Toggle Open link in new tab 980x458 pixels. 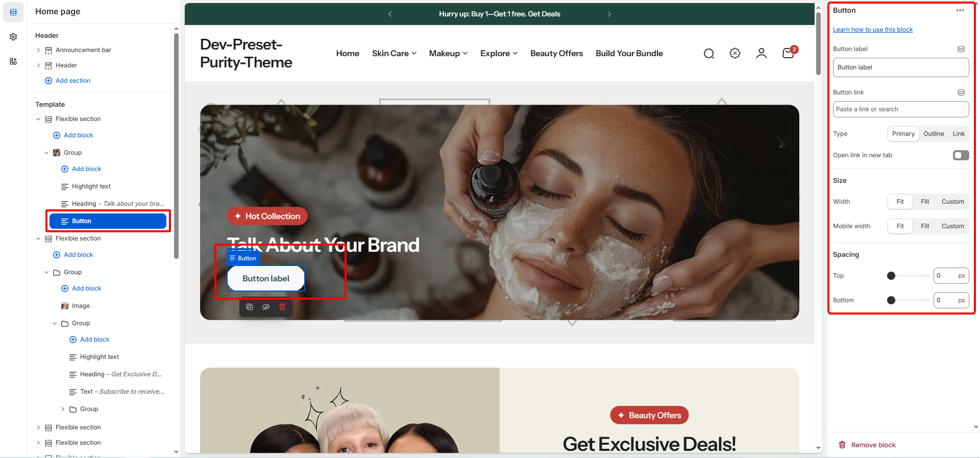point(961,155)
